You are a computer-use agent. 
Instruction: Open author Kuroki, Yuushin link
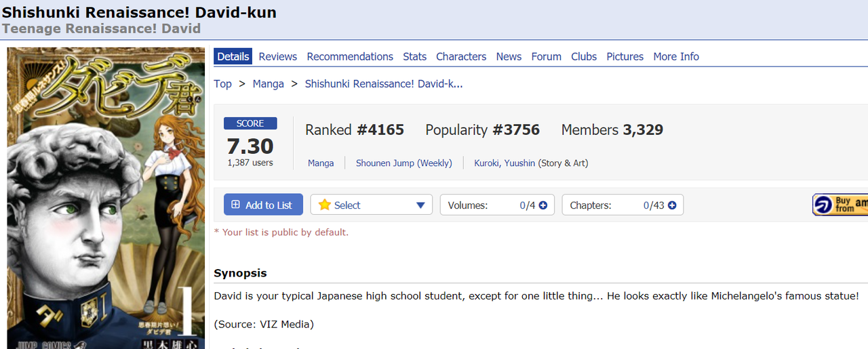pyautogui.click(x=505, y=163)
